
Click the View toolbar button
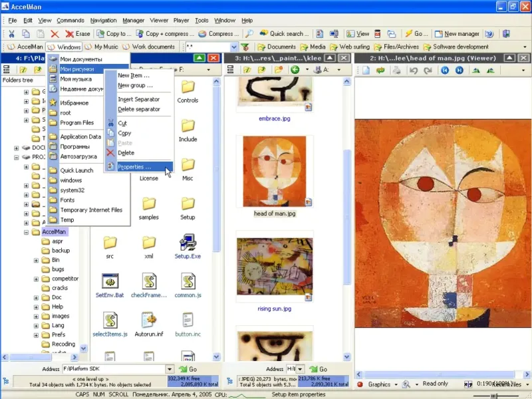click(x=358, y=34)
